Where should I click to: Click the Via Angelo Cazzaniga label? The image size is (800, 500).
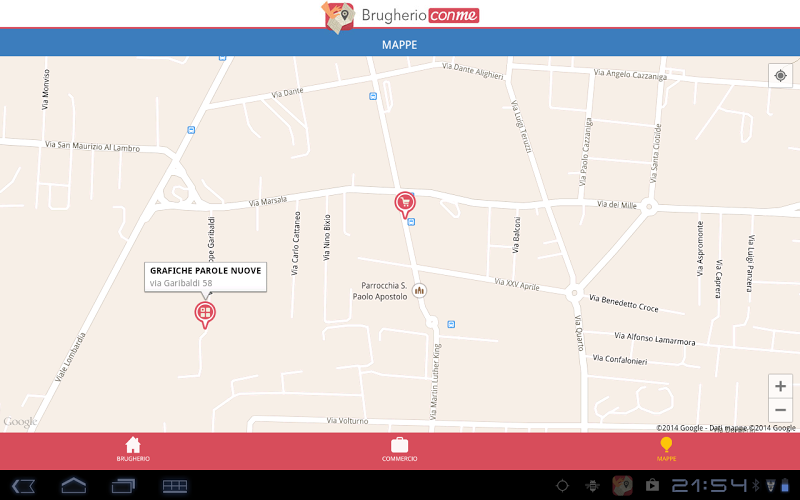[x=631, y=75]
